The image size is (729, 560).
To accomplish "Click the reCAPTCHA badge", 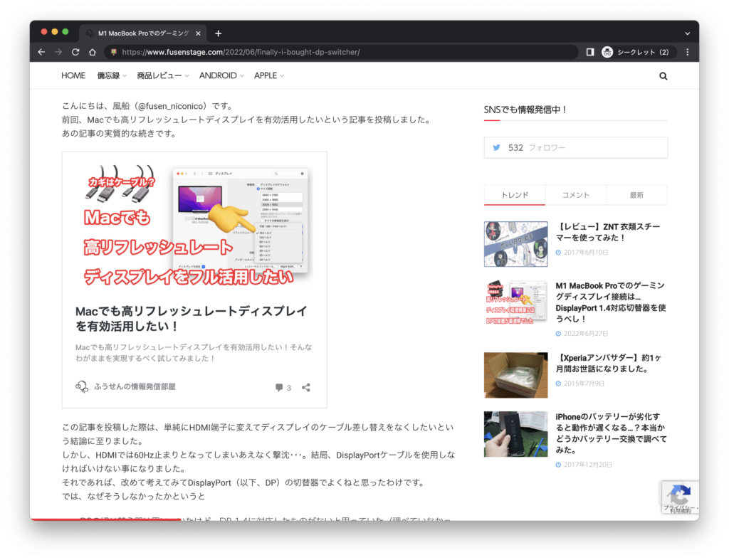I will pyautogui.click(x=680, y=497).
